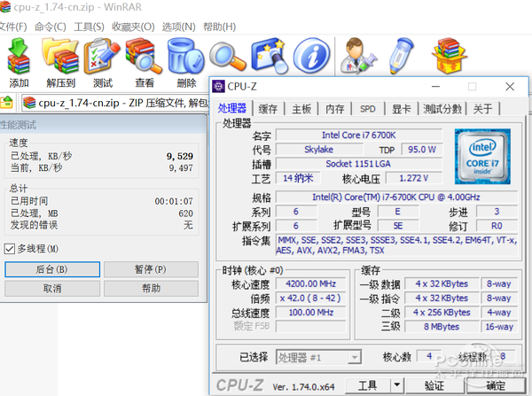Click the WinRAR archive path address field
The image size is (532, 396).
coord(115,103)
